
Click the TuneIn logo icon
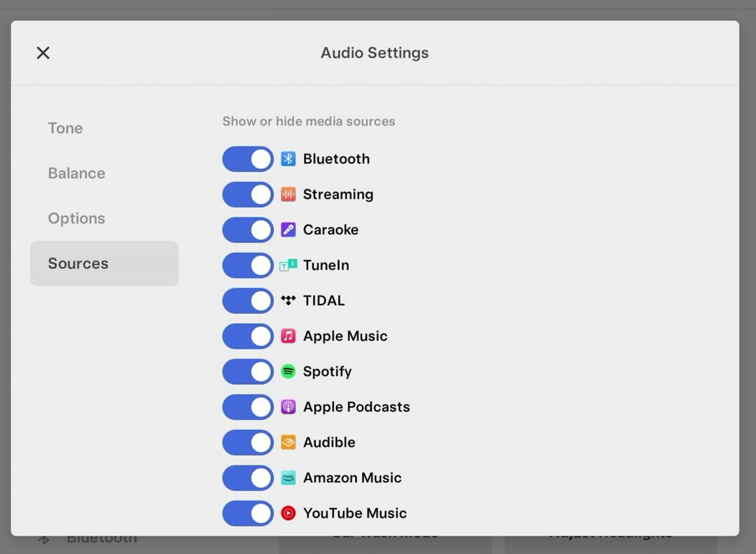[x=288, y=266]
